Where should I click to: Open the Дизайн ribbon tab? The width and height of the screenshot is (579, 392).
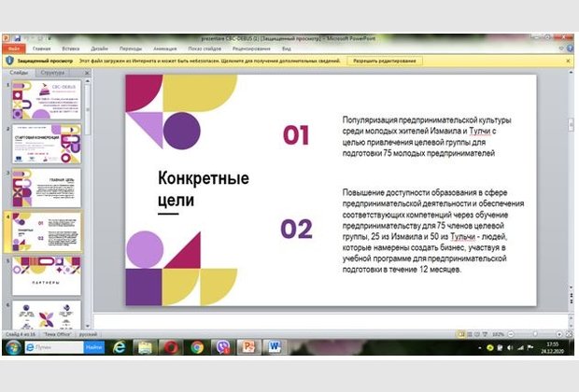tap(99, 49)
